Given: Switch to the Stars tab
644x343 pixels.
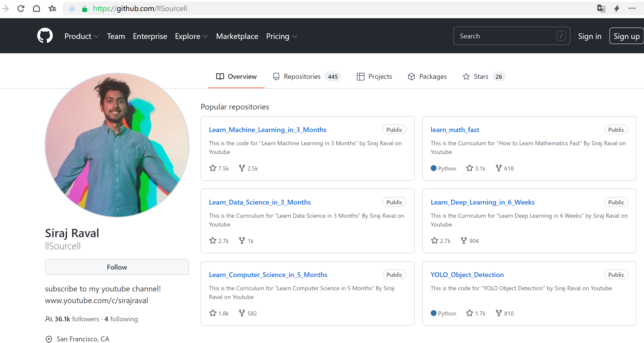Looking at the screenshot, I should [x=484, y=76].
